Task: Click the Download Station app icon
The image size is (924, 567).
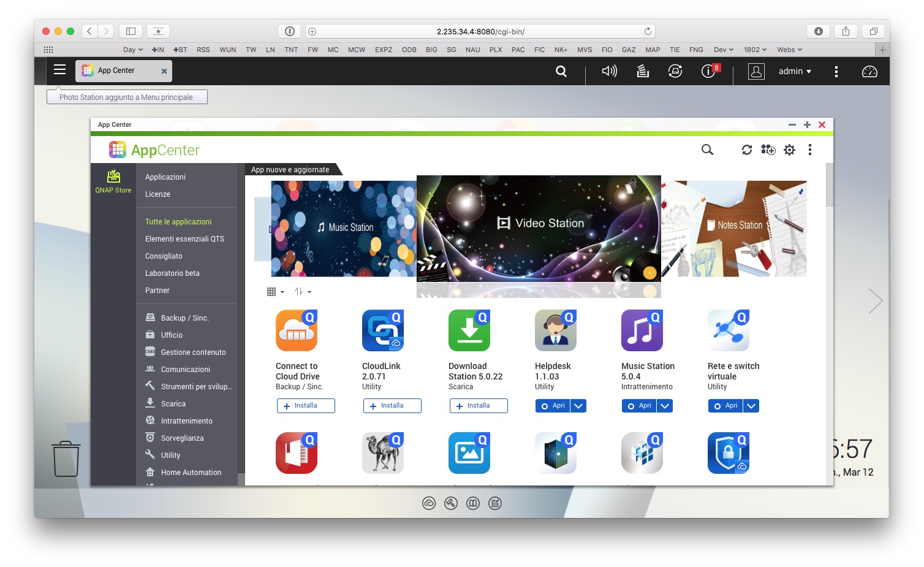Action: click(469, 330)
